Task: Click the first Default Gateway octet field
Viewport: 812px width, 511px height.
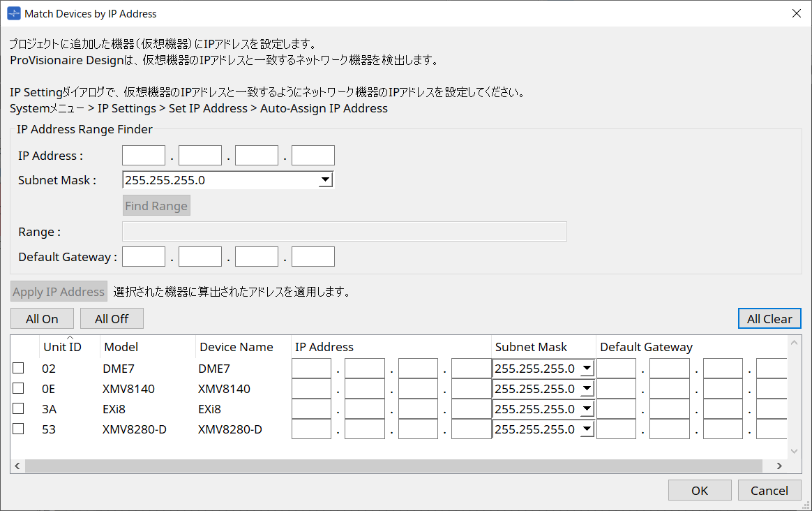Action: point(143,256)
